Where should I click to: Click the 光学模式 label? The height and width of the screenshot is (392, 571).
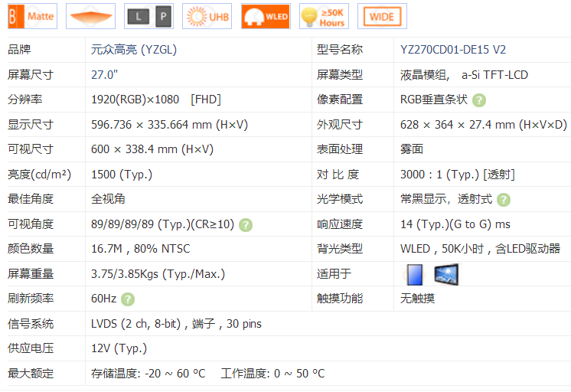[x=340, y=199]
